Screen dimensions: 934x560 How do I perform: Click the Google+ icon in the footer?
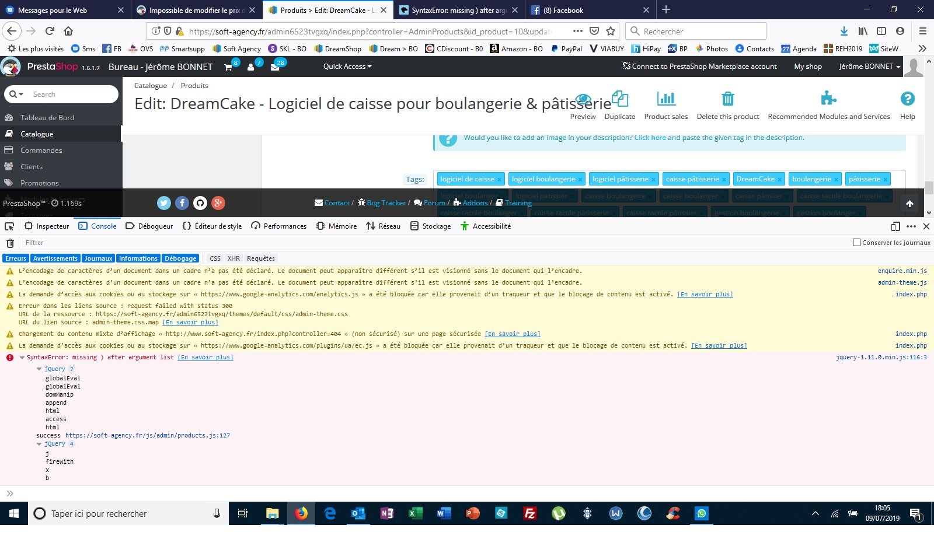point(218,203)
